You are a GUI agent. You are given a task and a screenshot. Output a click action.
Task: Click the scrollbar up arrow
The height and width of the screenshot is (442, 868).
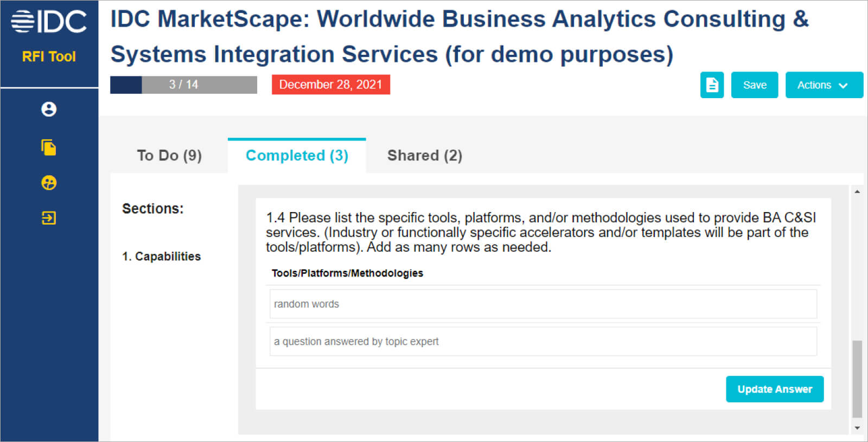point(857,191)
